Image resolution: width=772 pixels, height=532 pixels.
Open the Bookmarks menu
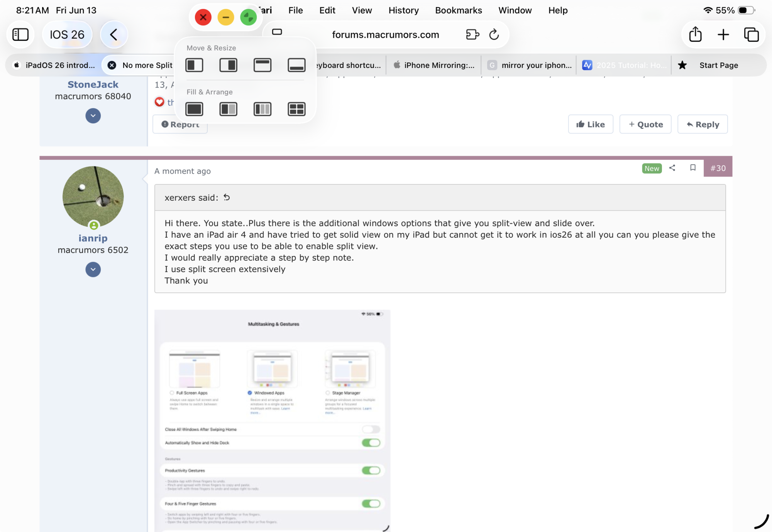pyautogui.click(x=458, y=10)
